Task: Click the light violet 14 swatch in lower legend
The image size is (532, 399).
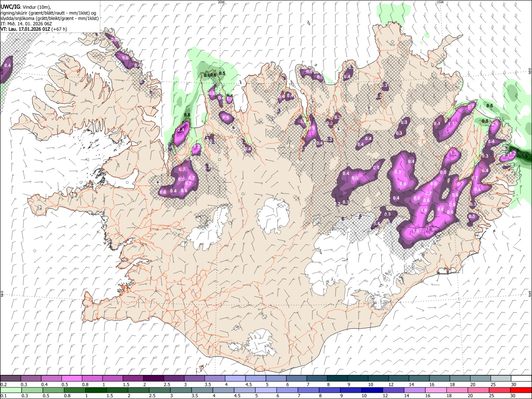Action: pyautogui.click(x=414, y=390)
